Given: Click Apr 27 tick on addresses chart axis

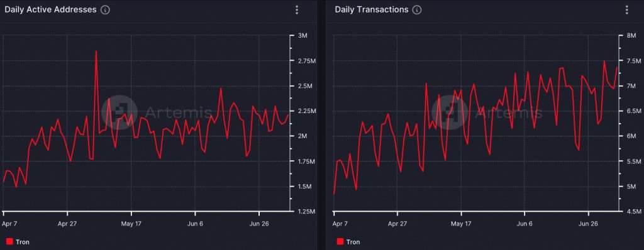Looking at the screenshot, I should pos(67,224).
